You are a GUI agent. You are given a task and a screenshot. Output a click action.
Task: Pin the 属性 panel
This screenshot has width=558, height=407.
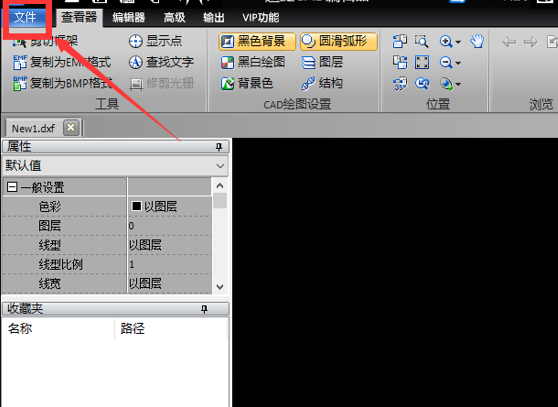coord(219,147)
